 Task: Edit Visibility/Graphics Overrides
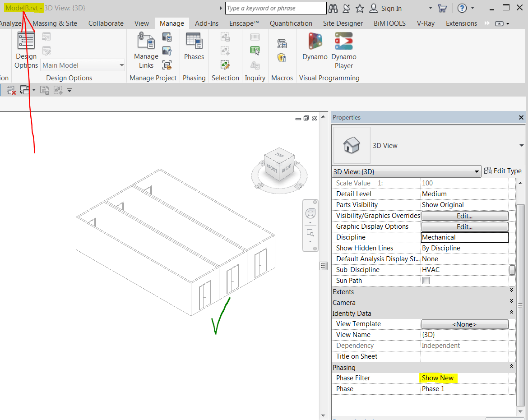coord(464,216)
